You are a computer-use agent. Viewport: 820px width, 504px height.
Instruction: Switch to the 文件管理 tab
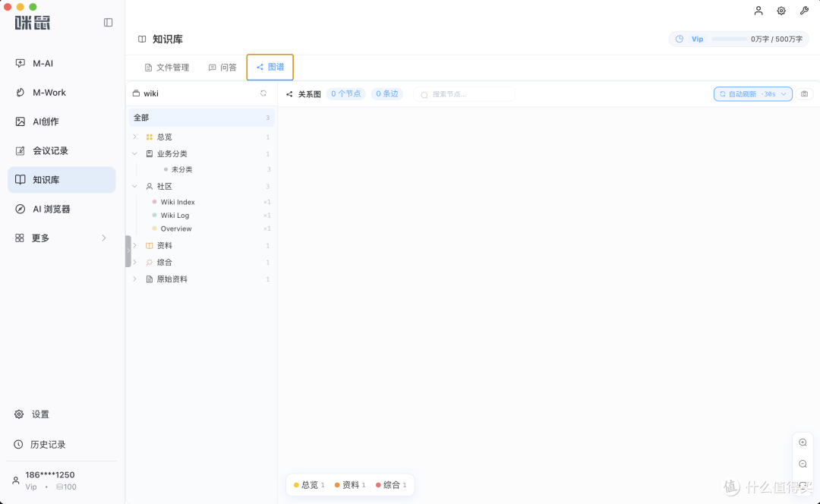coord(167,68)
